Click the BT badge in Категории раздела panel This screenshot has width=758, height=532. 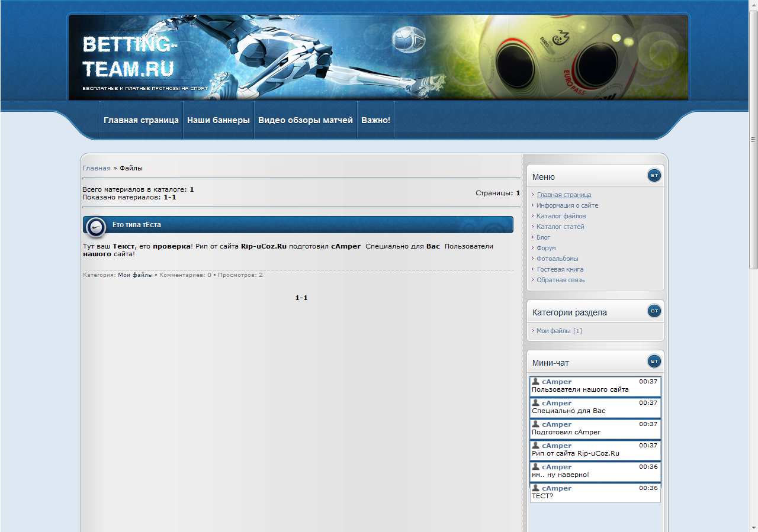(x=654, y=311)
